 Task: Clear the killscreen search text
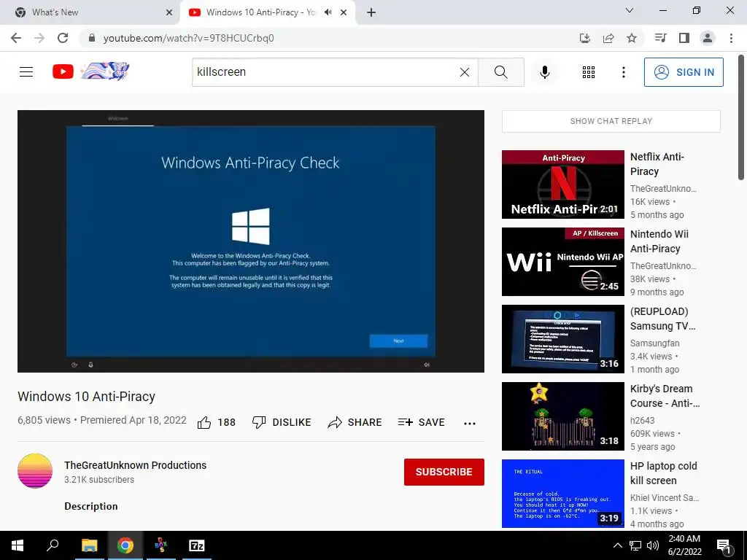[465, 72]
